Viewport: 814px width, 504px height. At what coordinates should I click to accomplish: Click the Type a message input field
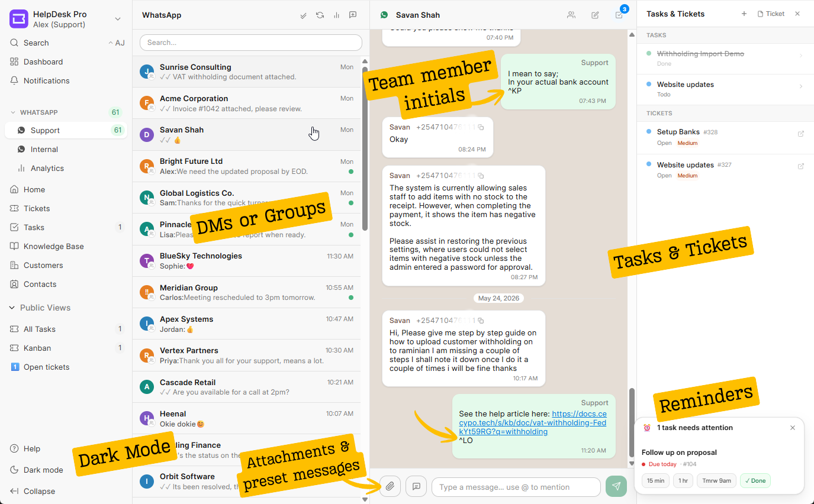tap(516, 487)
